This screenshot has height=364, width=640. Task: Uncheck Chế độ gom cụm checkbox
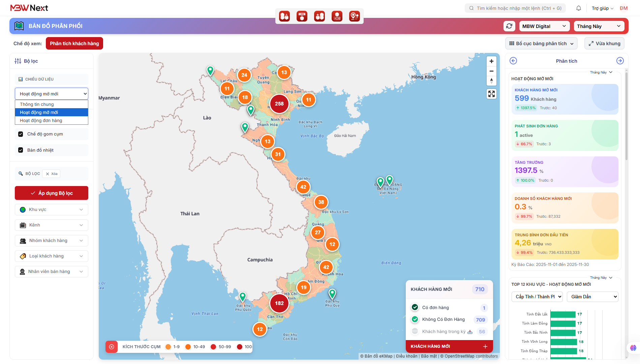(x=21, y=134)
